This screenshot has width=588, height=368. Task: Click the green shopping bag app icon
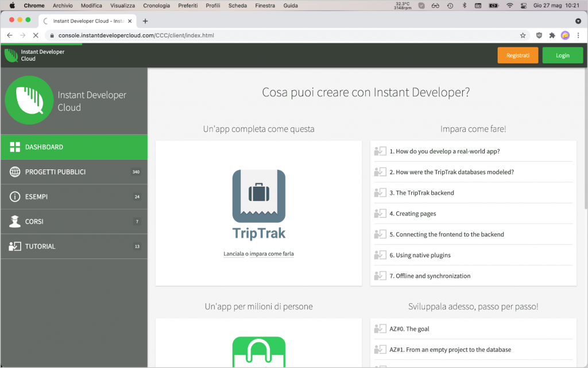coord(259,351)
